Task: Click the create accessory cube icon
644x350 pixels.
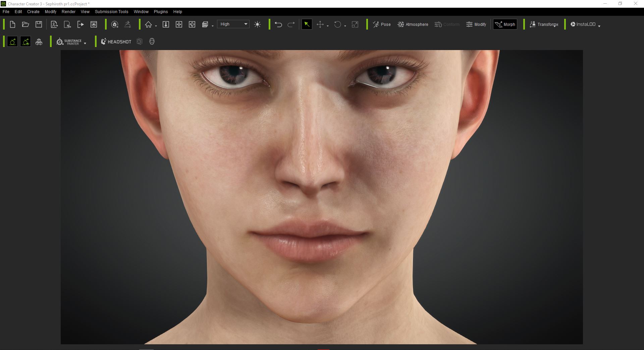Action: tap(115, 24)
